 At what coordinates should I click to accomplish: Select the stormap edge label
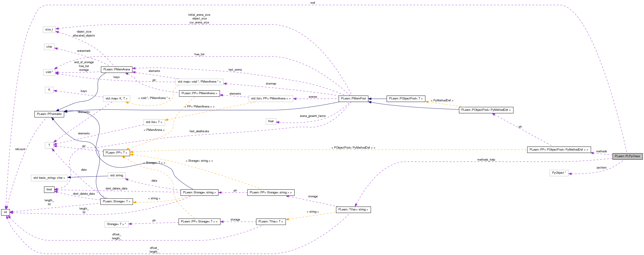[271, 84]
